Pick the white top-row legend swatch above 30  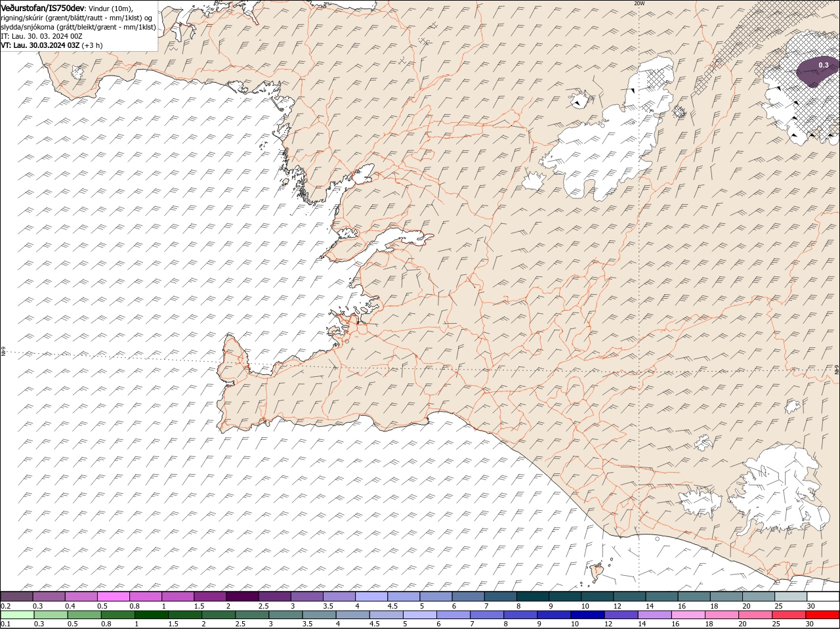[x=823, y=596]
